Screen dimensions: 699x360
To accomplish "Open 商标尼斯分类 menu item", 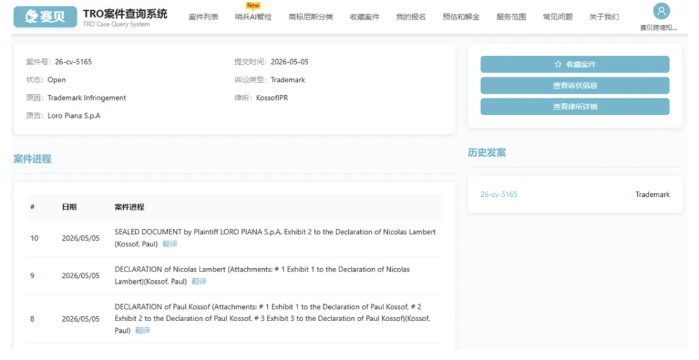I will coord(311,17).
